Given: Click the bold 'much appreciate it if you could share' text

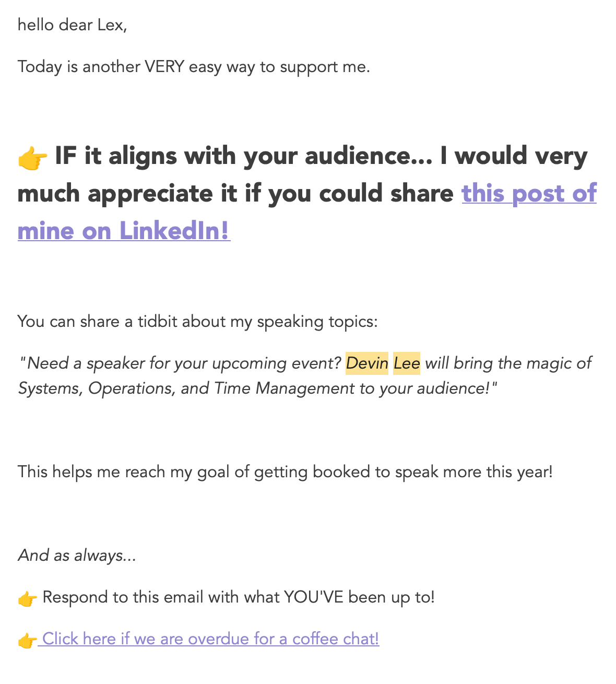Looking at the screenshot, I should point(235,194).
